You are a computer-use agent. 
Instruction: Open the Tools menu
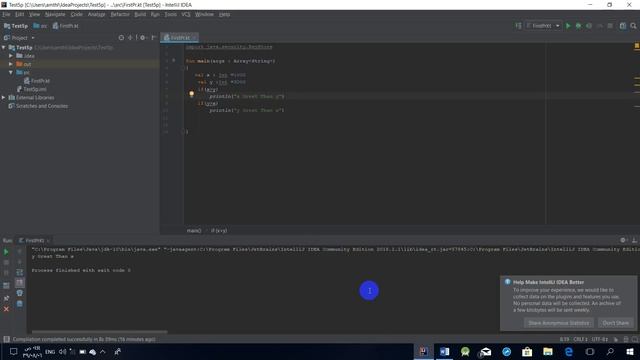click(171, 14)
